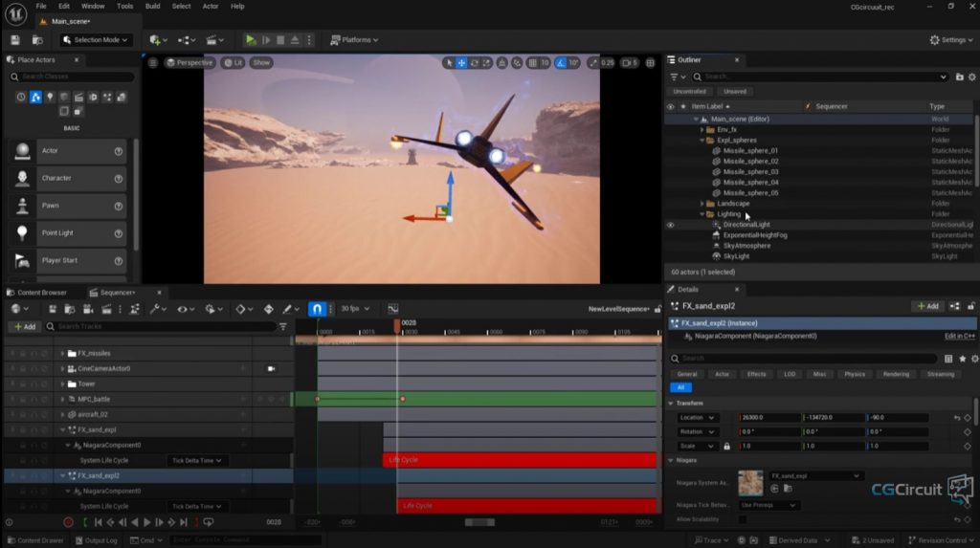Image resolution: width=980 pixels, height=548 pixels.
Task: Open the viewport hamburger options menu
Action: (152, 63)
